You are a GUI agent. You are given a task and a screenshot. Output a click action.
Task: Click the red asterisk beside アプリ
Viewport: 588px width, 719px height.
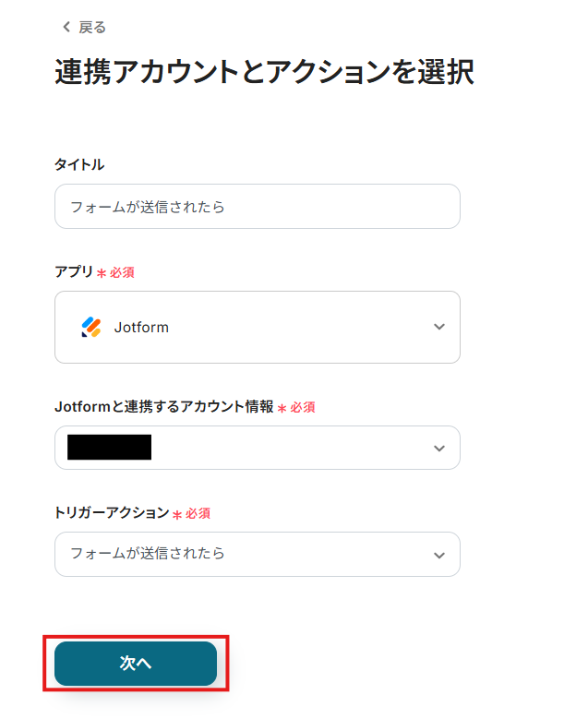click(102, 273)
